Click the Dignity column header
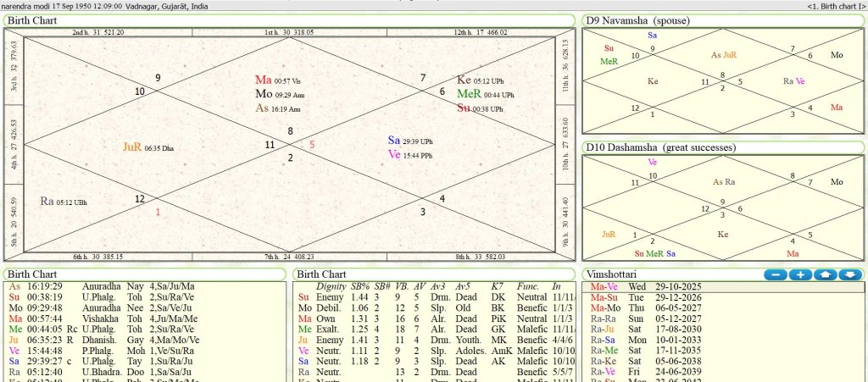Screen dimensions: 868x382 click(x=331, y=286)
